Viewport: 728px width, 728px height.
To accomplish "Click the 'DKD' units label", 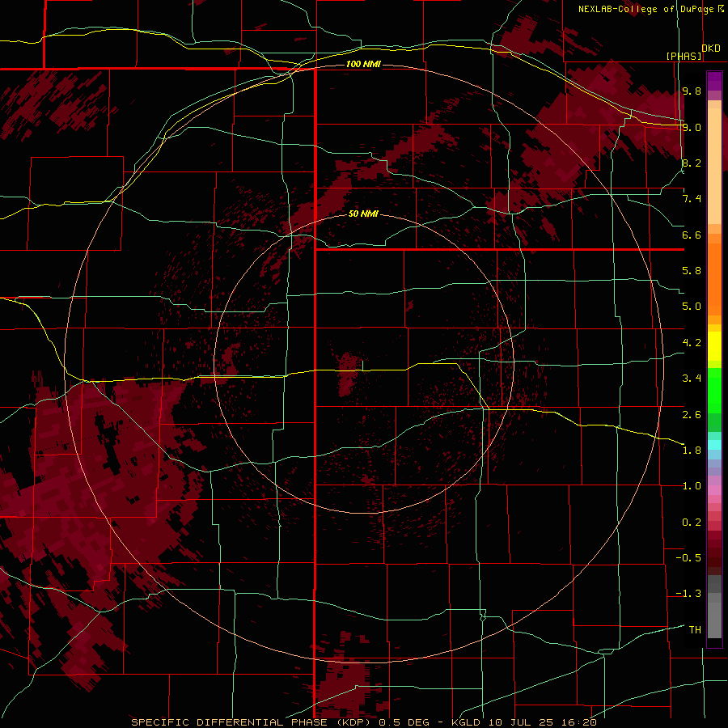I will [x=711, y=49].
